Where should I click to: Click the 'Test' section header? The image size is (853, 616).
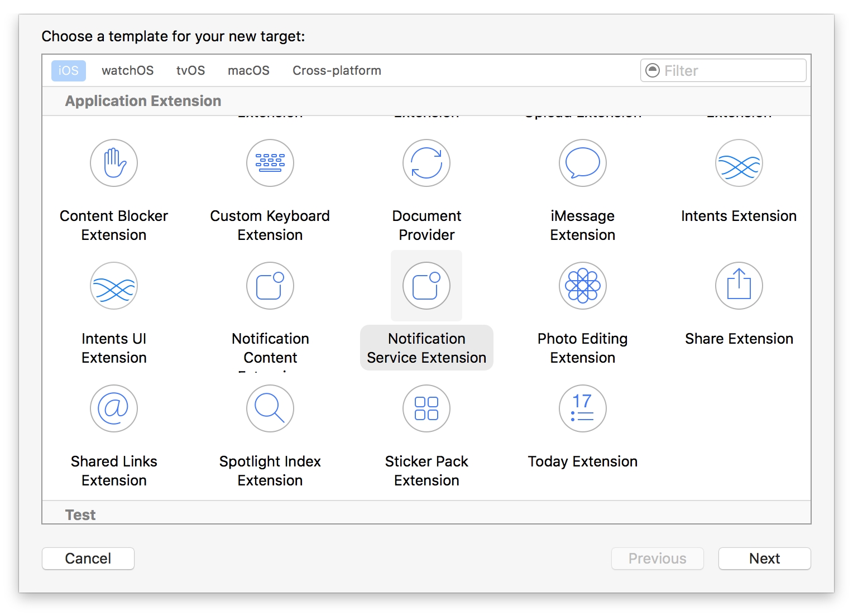point(80,514)
